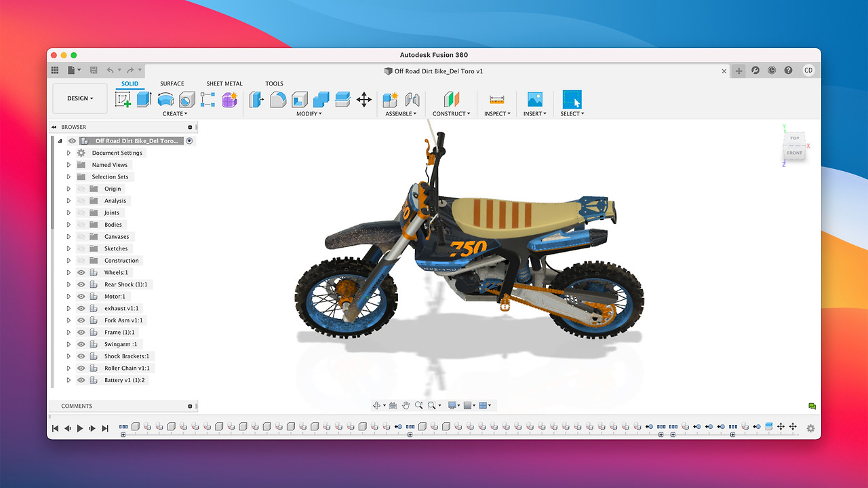Hide the Frame (1):1 component
This screenshot has height=488, width=868.
pos(81,333)
